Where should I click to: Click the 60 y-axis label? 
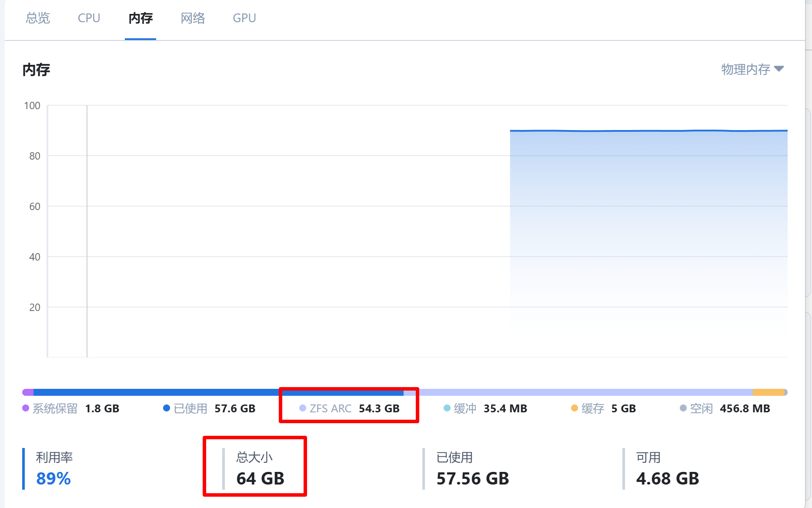pyautogui.click(x=35, y=207)
